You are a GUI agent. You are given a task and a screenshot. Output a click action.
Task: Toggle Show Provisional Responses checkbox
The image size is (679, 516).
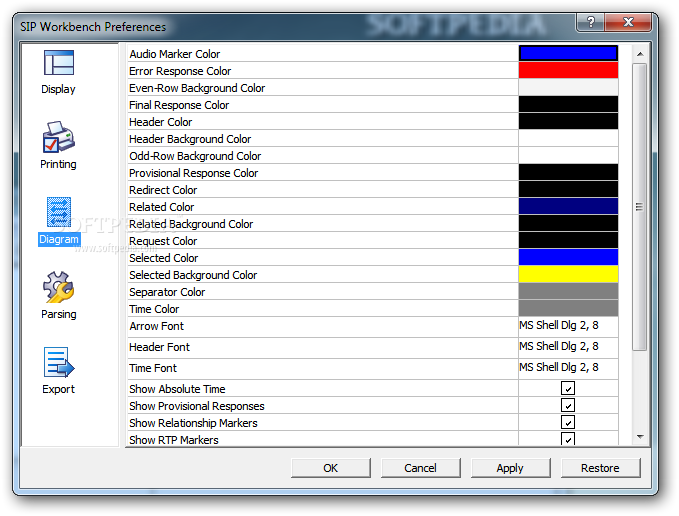point(568,405)
